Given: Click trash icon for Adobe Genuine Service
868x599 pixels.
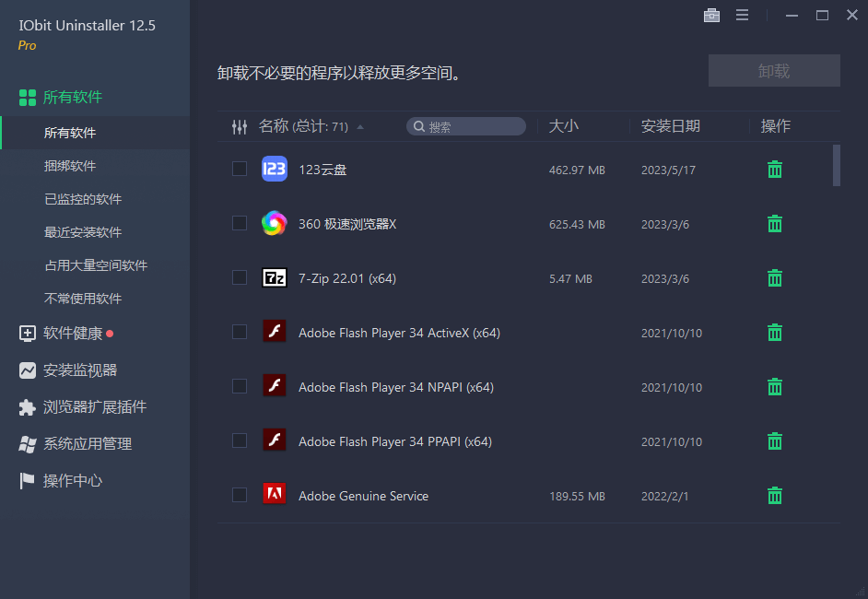Looking at the screenshot, I should click(x=774, y=496).
